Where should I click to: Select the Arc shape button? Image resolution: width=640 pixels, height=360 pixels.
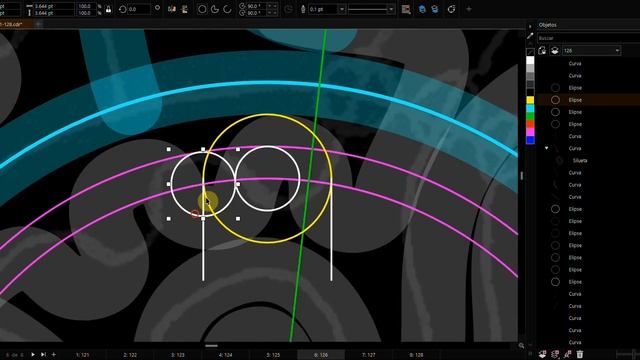pos(227,9)
